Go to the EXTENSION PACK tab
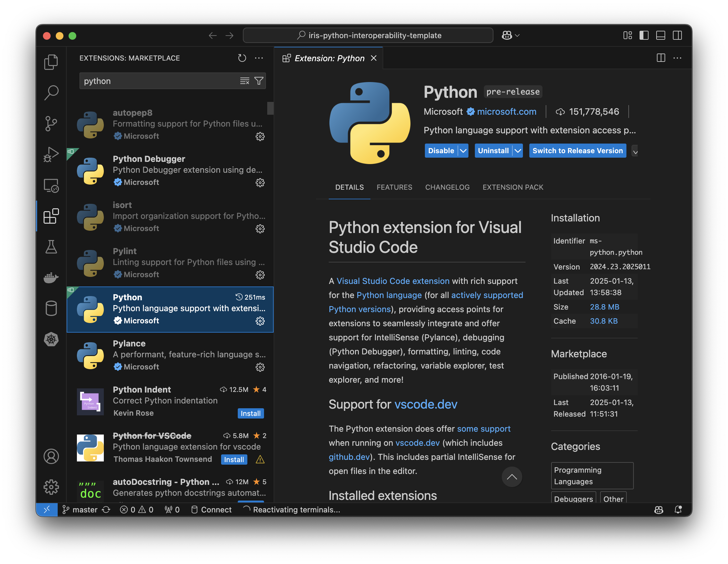The height and width of the screenshot is (564, 728). point(513,187)
